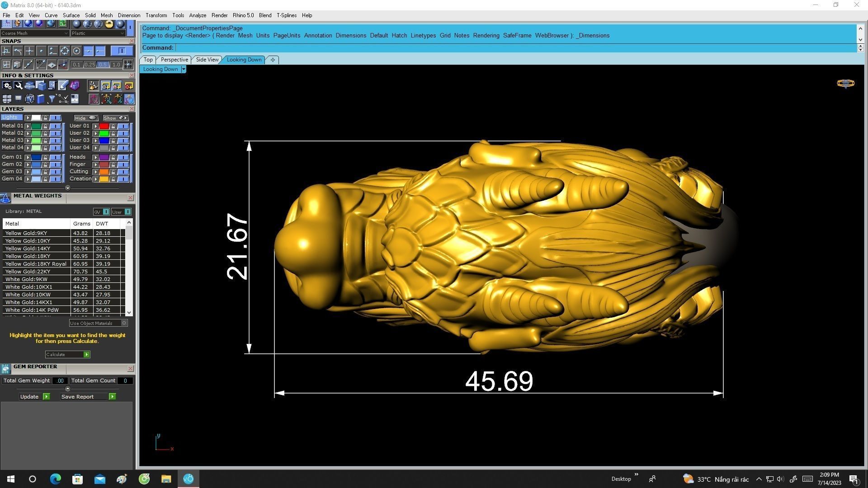Open File Explorer from the taskbar

166,479
